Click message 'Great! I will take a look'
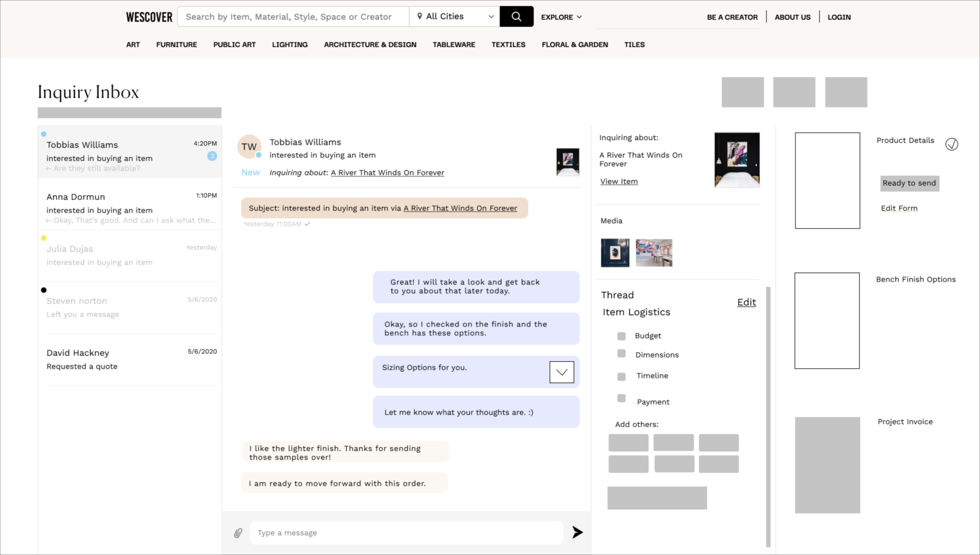This screenshot has height=555, width=980. (x=476, y=287)
